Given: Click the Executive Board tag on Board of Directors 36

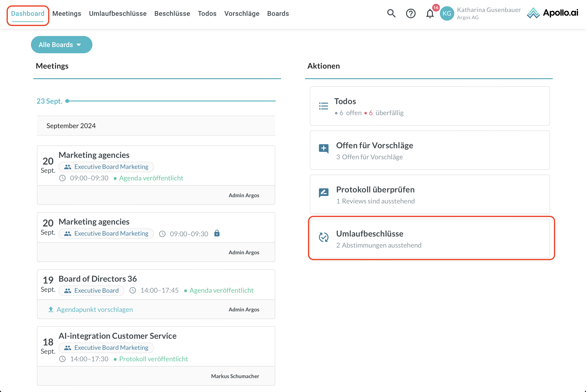Looking at the screenshot, I should (91, 291).
